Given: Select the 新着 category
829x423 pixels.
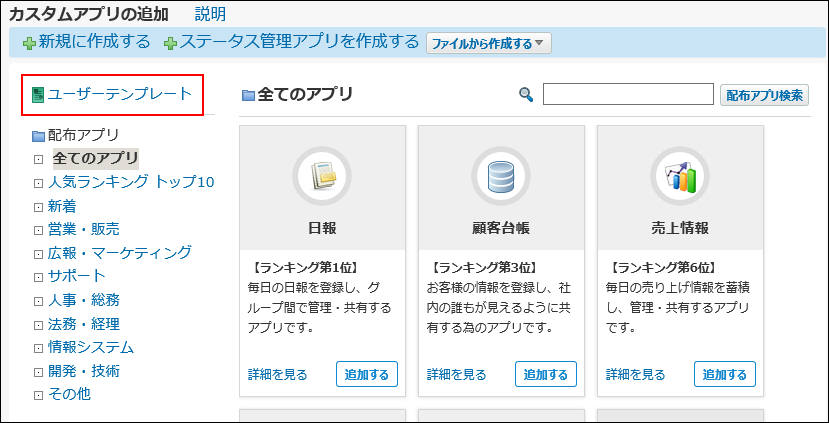Looking at the screenshot, I should pos(62,206).
